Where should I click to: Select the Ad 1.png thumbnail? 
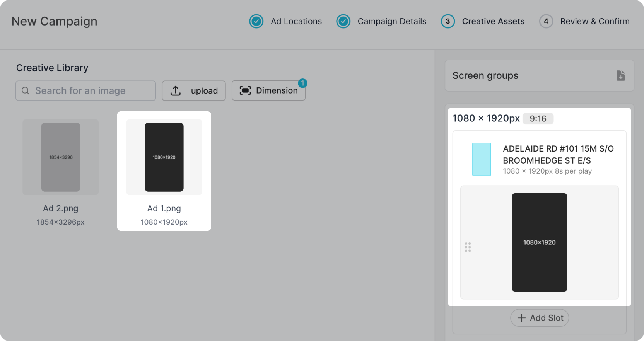[x=164, y=157]
